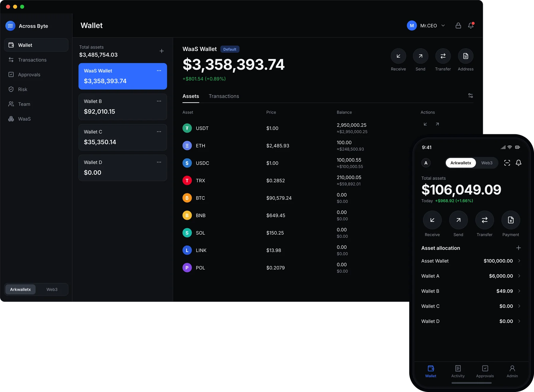The image size is (534, 392).
Task: Switch to Arkwalletx mode in desktop sidebar
Action: (20, 289)
